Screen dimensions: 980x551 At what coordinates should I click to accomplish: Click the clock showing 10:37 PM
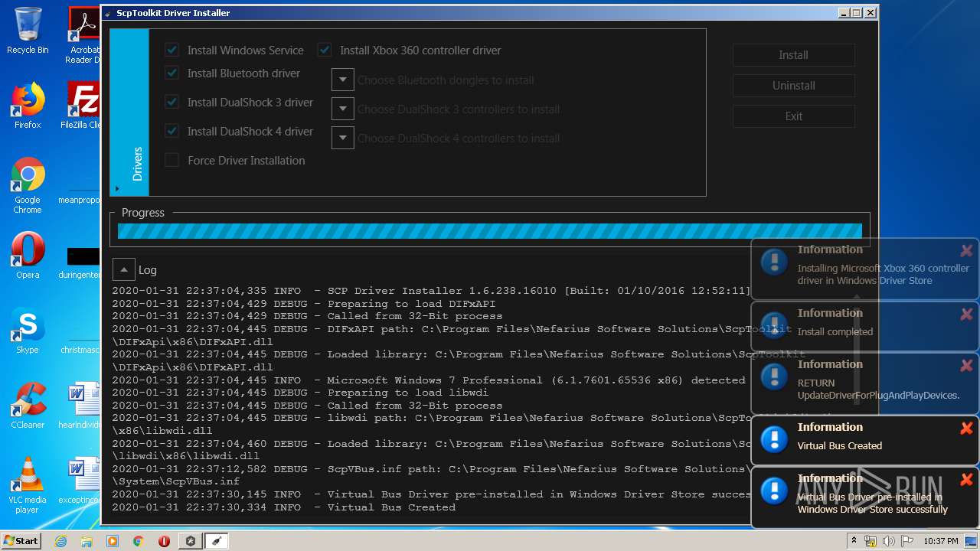[940, 541]
